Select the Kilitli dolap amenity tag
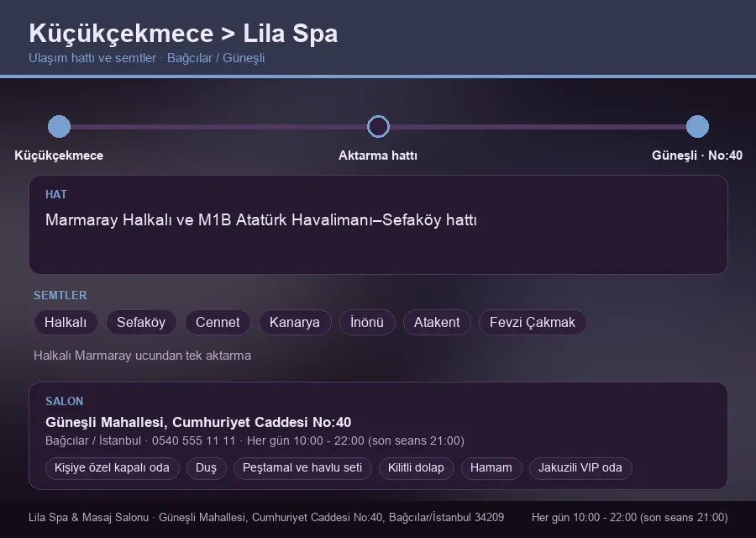756x538 pixels. coord(416,468)
